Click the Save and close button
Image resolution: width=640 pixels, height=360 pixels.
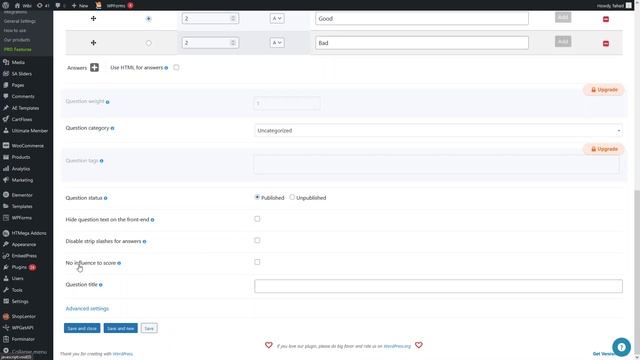pos(82,328)
